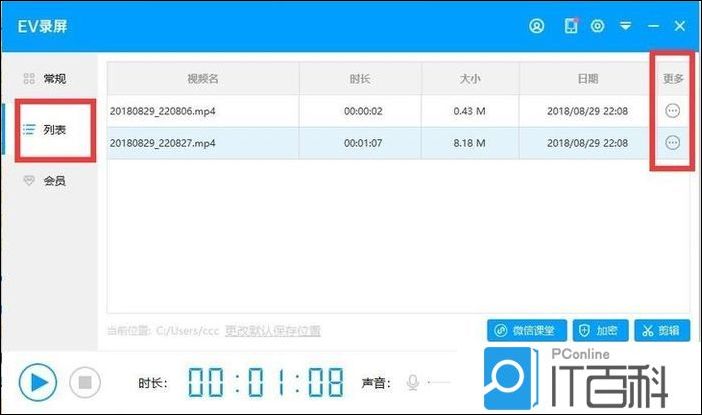This screenshot has height=415, width=702.
Task: Click the 0.43 M size cell
Action: tap(469, 111)
